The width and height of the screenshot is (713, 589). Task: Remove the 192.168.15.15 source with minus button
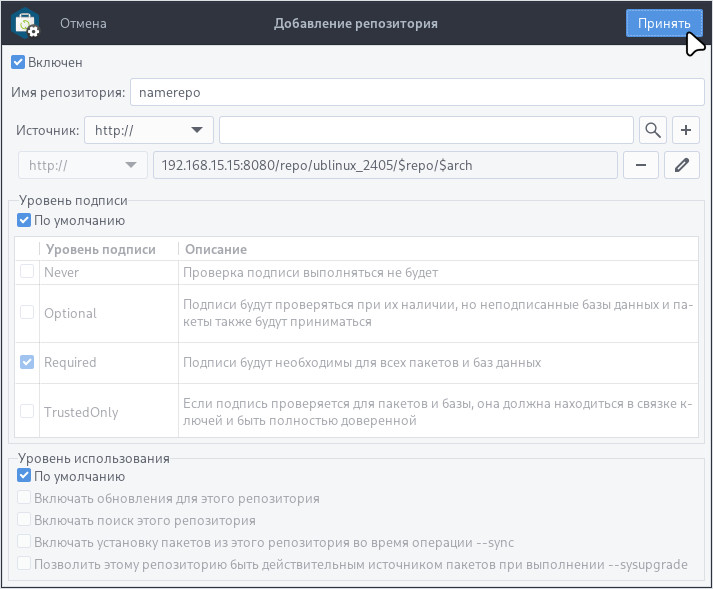pyautogui.click(x=641, y=165)
